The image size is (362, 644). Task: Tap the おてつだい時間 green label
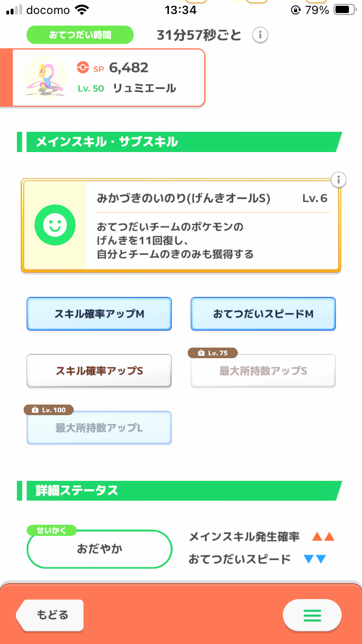pos(80,35)
